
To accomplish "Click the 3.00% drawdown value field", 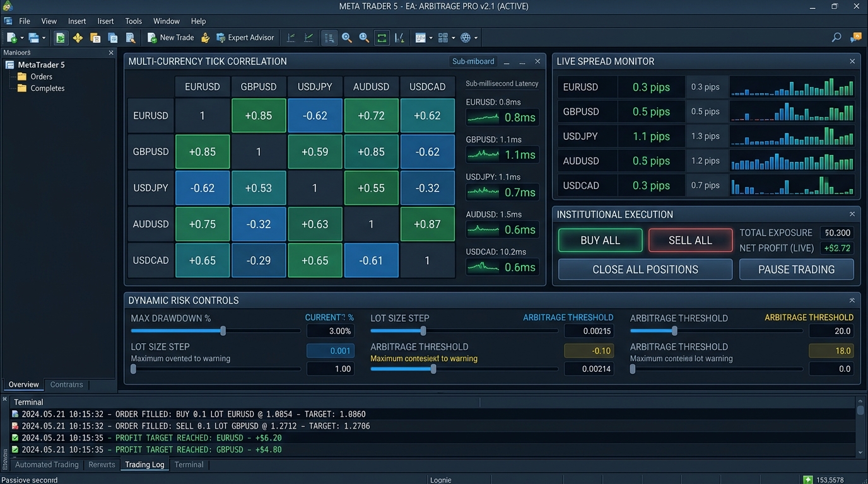I will coord(331,331).
